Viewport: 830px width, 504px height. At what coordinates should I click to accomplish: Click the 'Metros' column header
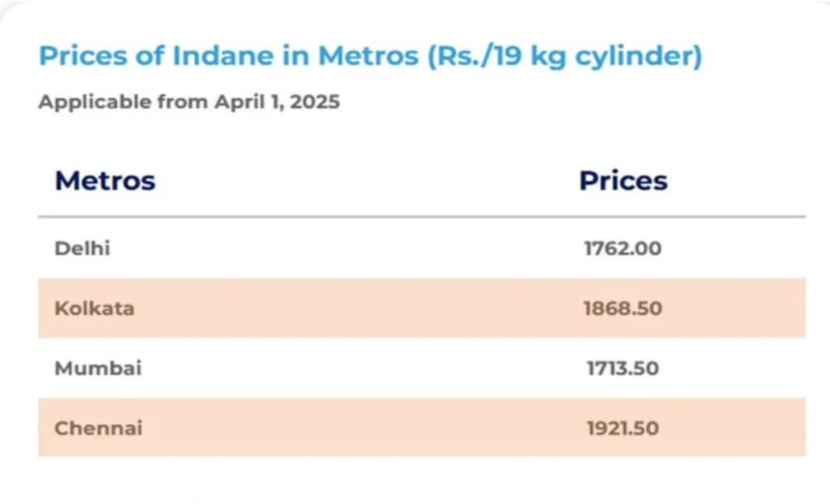[105, 180]
